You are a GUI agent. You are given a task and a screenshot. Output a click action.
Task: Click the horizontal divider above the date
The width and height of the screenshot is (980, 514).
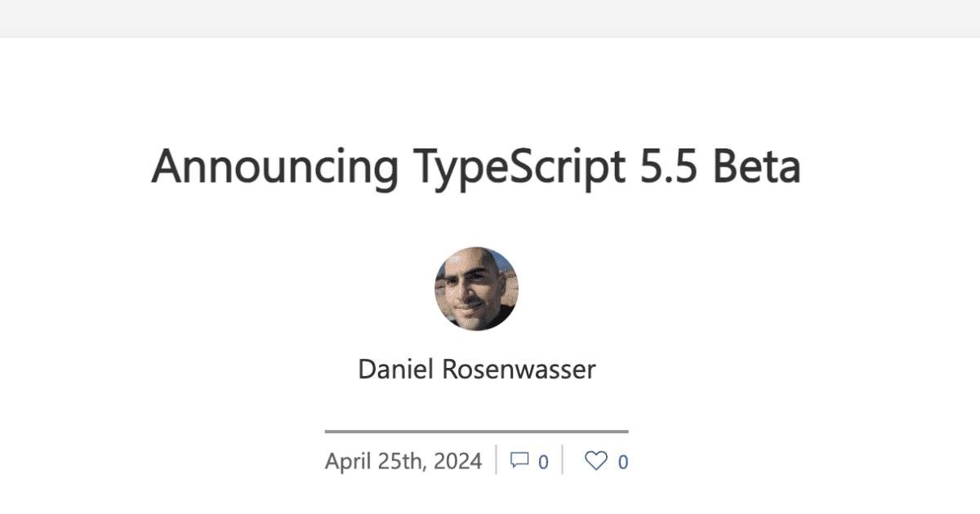point(477,428)
